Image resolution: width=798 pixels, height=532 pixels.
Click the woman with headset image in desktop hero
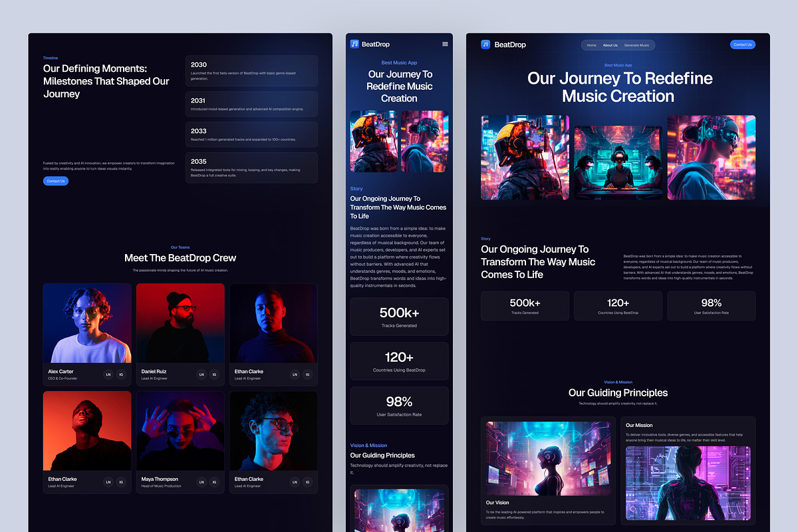712,158
